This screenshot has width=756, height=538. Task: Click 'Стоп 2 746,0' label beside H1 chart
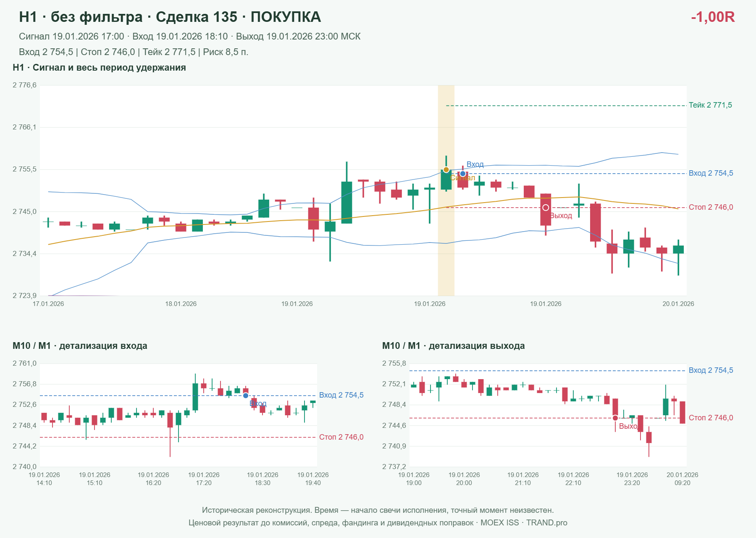711,207
